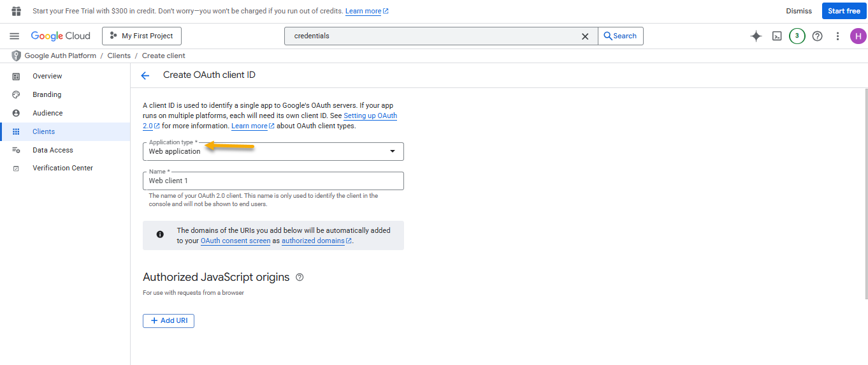Select Data Access sidebar item
Screen dimensions: 868x365
coord(52,150)
